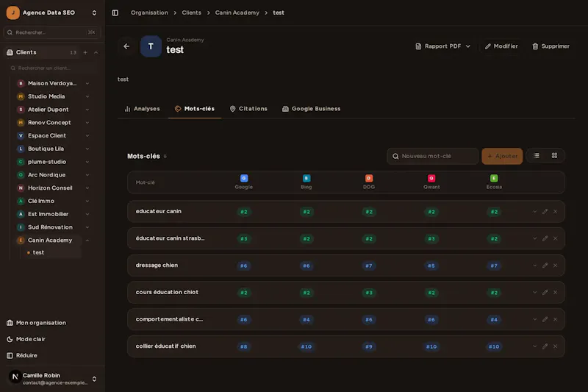
Task: Open the Camille Robin account menu
Action: pos(51,379)
